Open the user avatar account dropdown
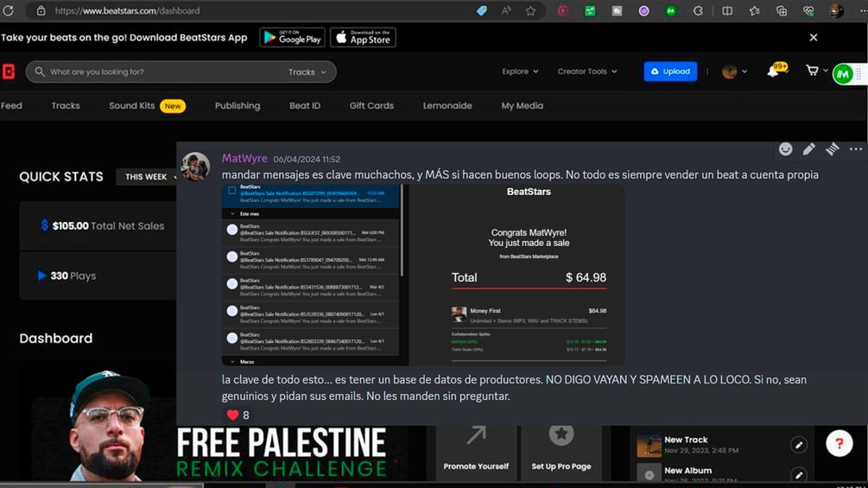Screen dimensions: 868x488 [x=735, y=72]
